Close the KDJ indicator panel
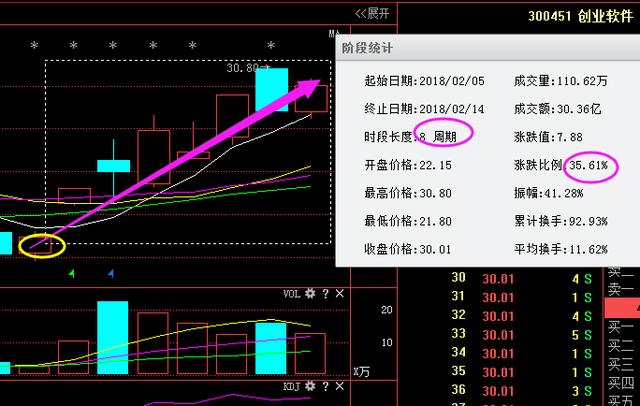 (340, 386)
